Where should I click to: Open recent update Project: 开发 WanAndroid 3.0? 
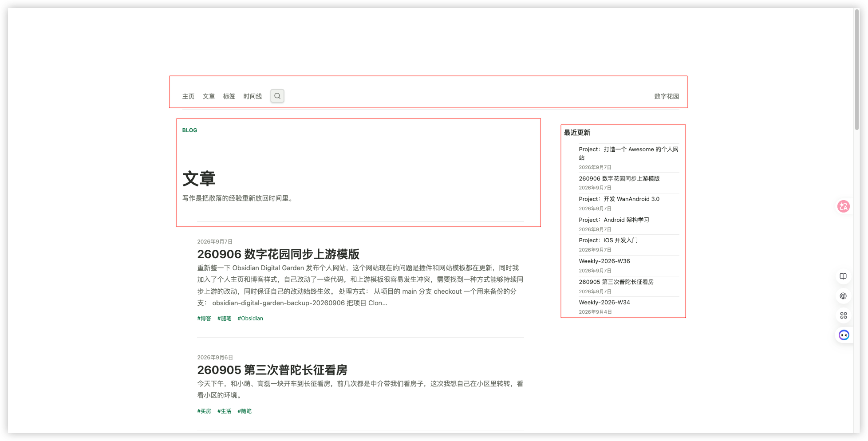619,199
